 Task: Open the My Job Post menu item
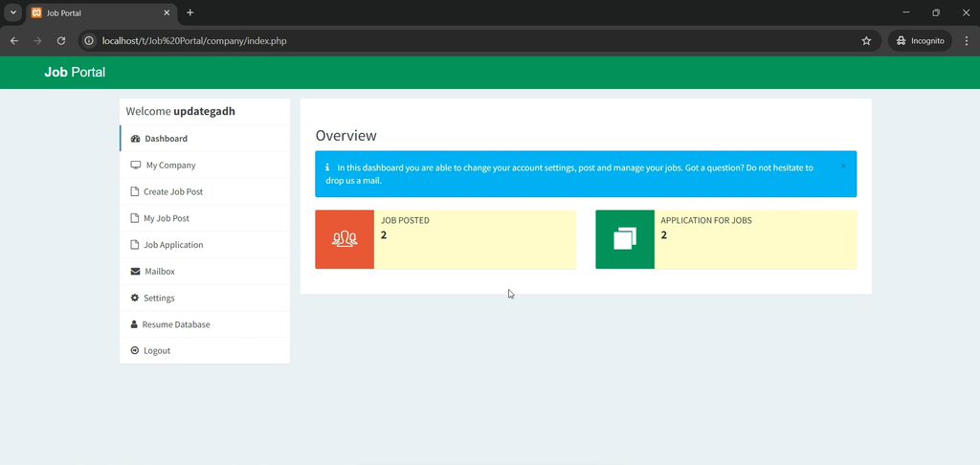click(x=205, y=218)
